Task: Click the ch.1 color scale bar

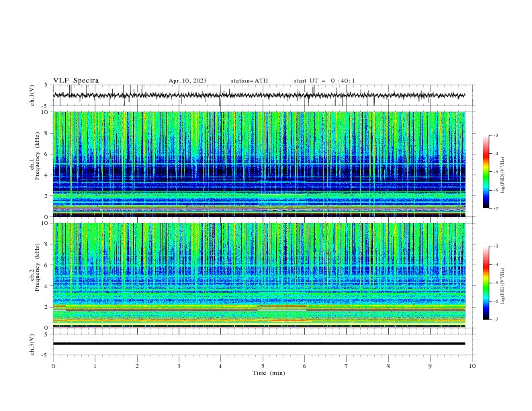Action: tap(486, 172)
